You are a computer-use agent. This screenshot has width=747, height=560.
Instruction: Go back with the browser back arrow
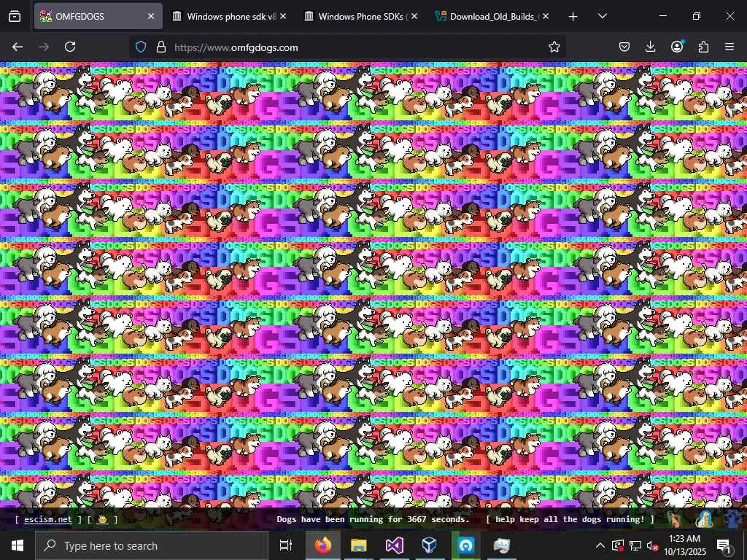click(18, 47)
